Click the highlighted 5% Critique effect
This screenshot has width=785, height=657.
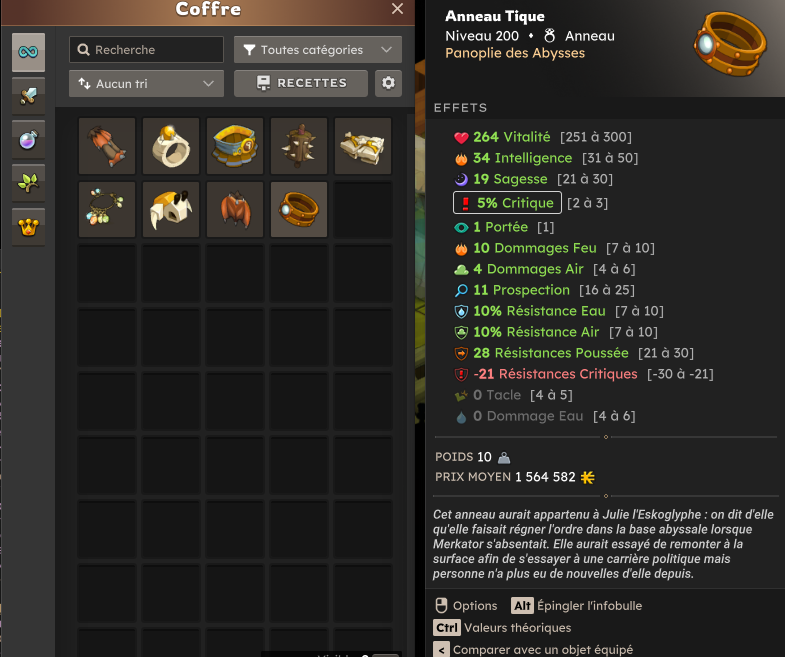tap(507, 203)
